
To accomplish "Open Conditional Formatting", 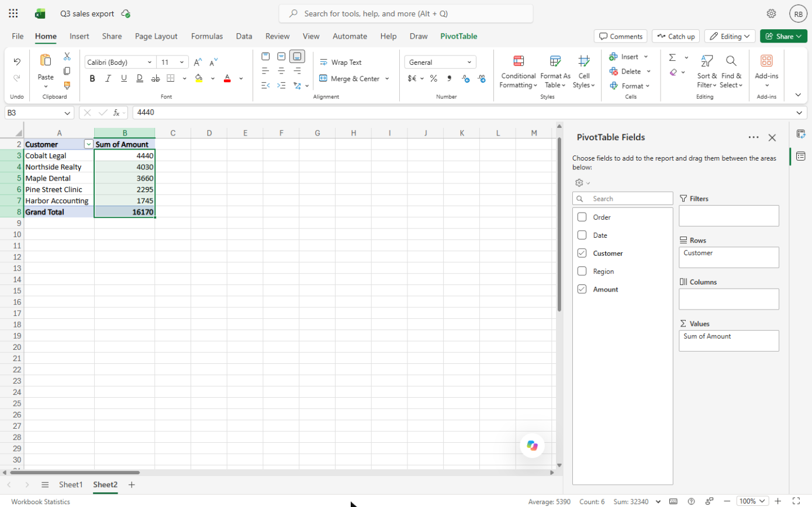I will click(x=519, y=72).
